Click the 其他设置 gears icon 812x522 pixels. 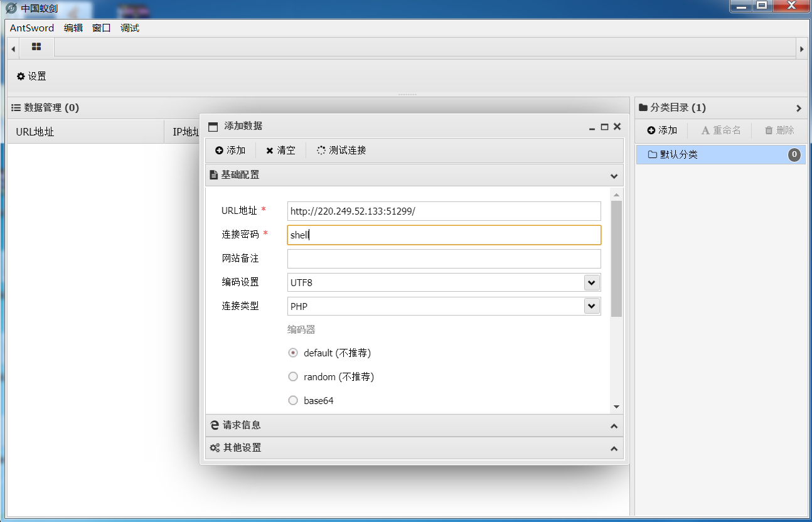pos(215,448)
